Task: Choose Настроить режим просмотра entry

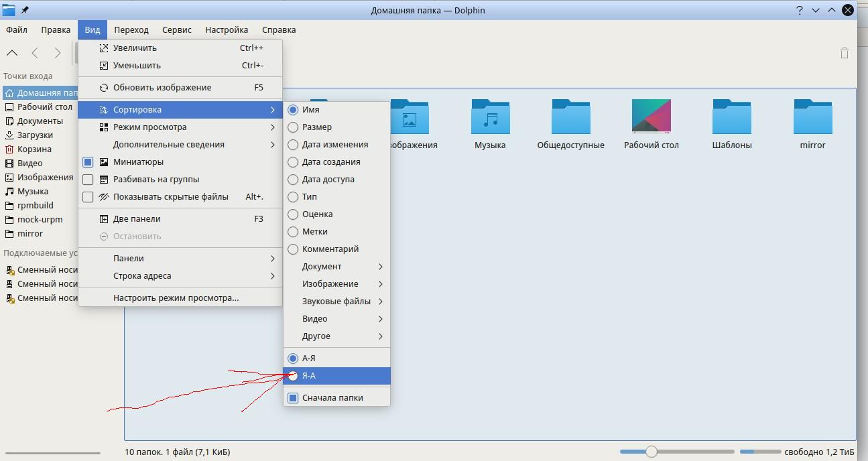Action: click(x=180, y=298)
